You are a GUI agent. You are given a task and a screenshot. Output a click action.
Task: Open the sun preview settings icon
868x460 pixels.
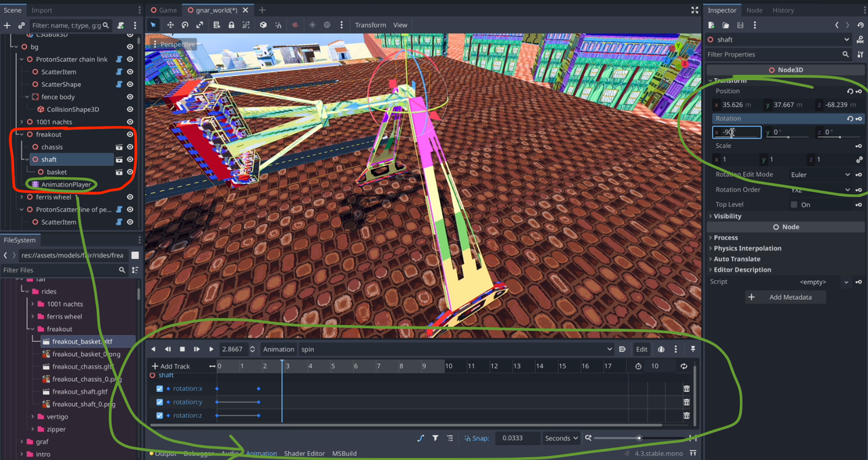tap(312, 25)
